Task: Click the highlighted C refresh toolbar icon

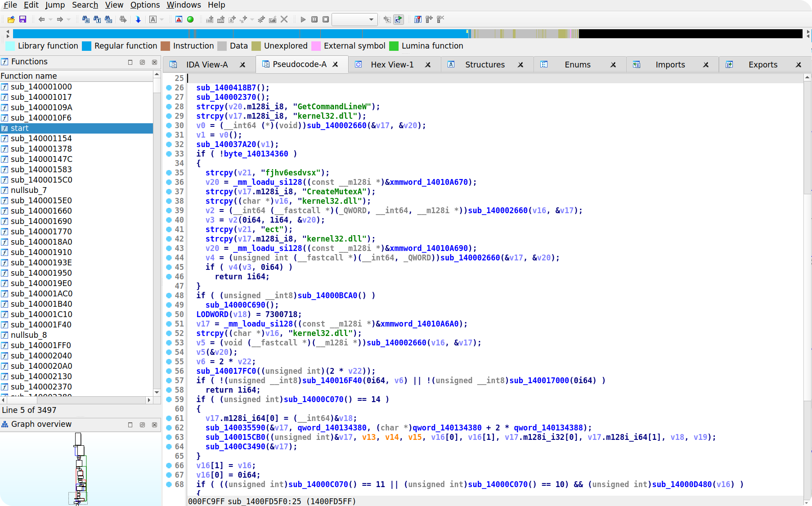Action: (x=399, y=19)
